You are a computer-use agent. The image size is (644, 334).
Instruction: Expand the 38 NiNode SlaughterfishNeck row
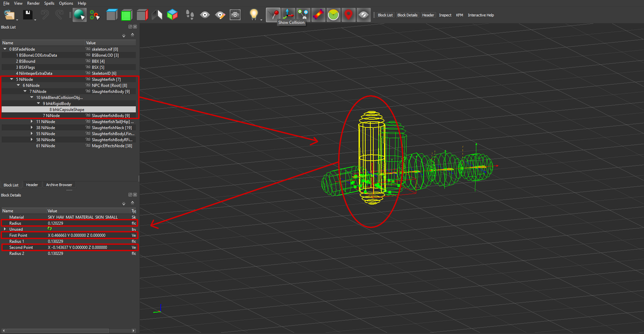(32, 128)
